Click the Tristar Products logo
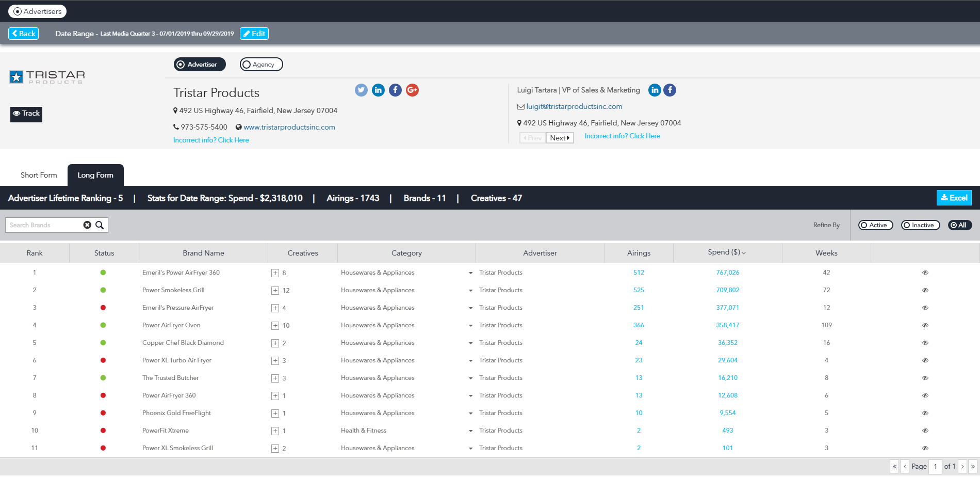The height and width of the screenshot is (477, 980). tap(47, 77)
